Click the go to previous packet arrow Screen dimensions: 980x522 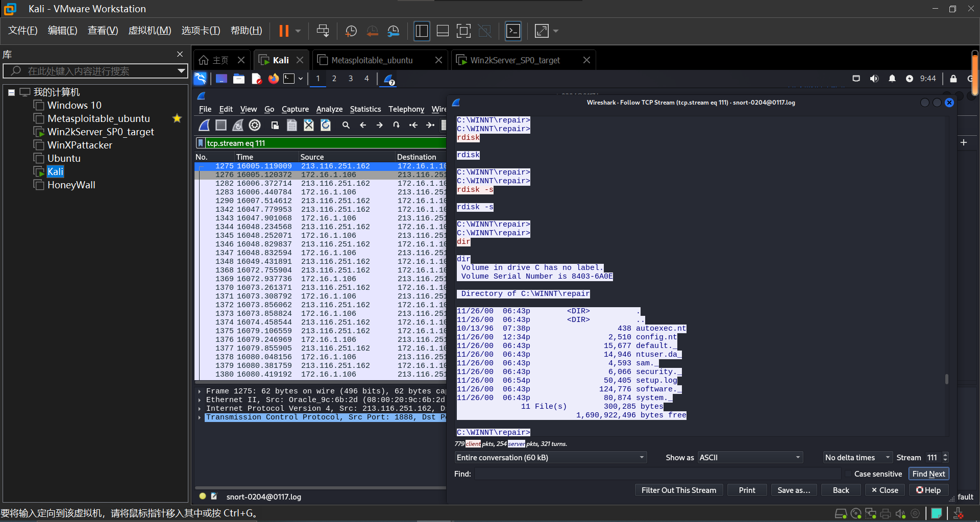[x=363, y=125]
